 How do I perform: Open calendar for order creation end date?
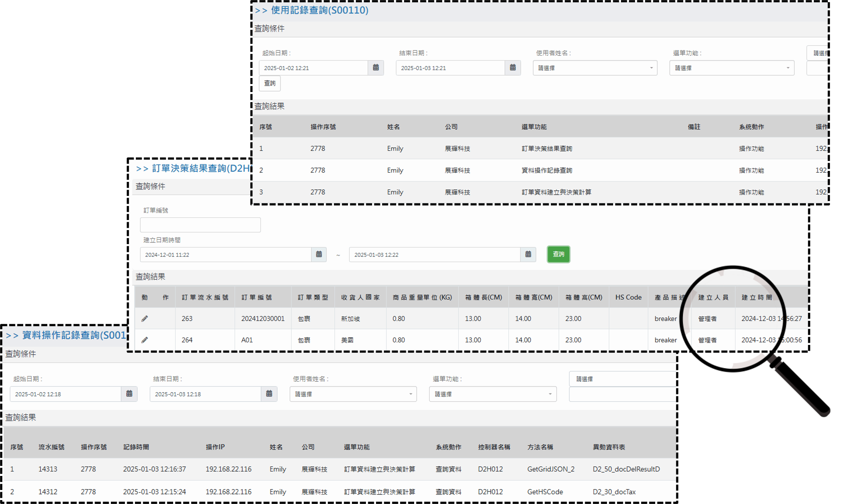(x=528, y=255)
